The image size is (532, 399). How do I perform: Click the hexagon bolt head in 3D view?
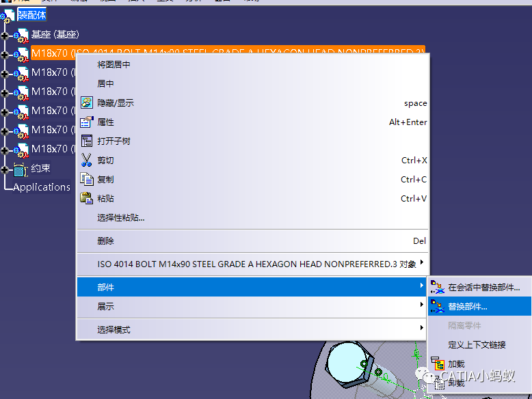pyautogui.click(x=349, y=364)
